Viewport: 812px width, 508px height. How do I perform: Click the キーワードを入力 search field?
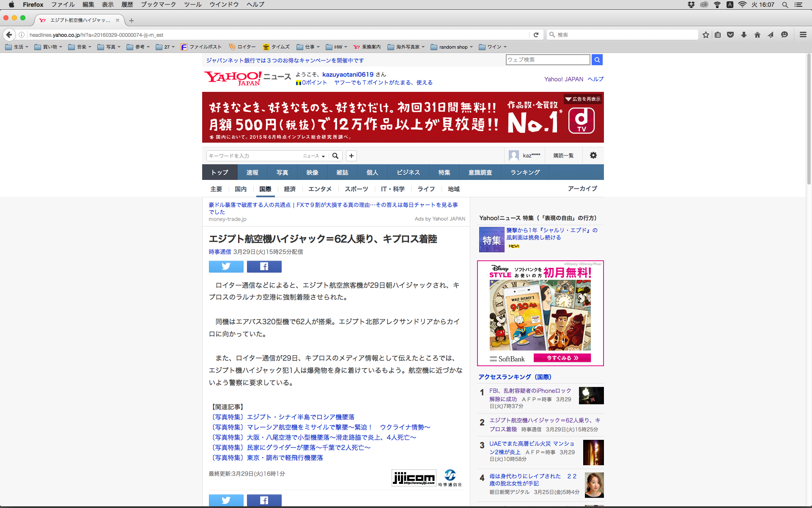(254, 156)
